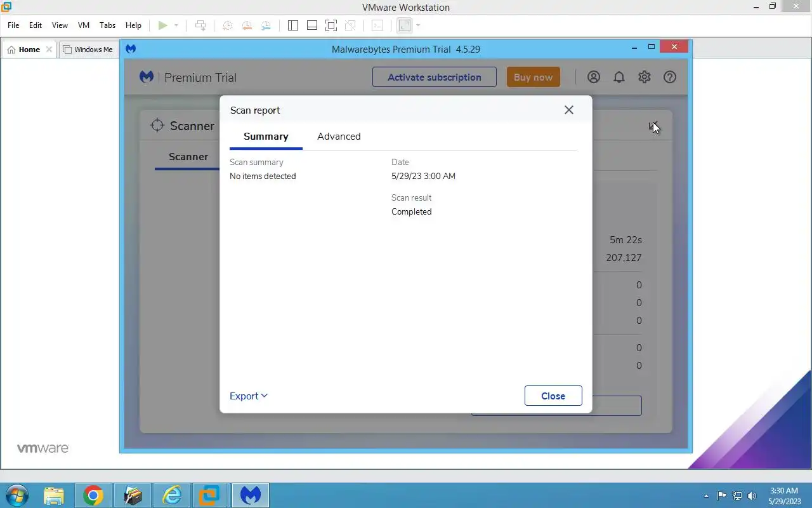
Task: Open the VMware File menu
Action: point(13,25)
